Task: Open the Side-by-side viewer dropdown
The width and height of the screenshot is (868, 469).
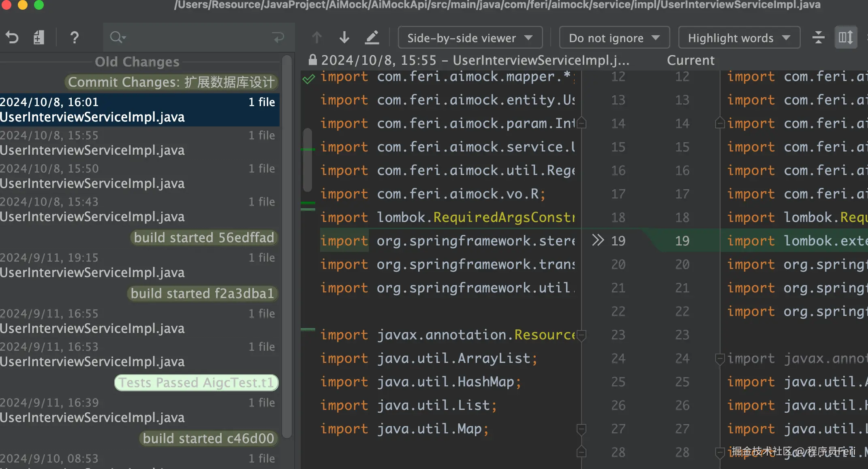Action: point(470,38)
